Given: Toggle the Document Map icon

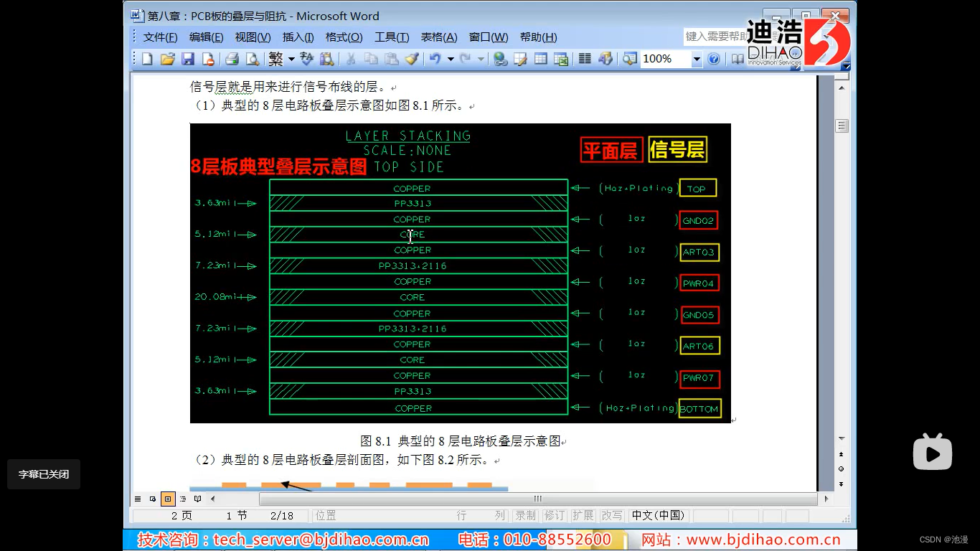Looking at the screenshot, I should tap(629, 59).
